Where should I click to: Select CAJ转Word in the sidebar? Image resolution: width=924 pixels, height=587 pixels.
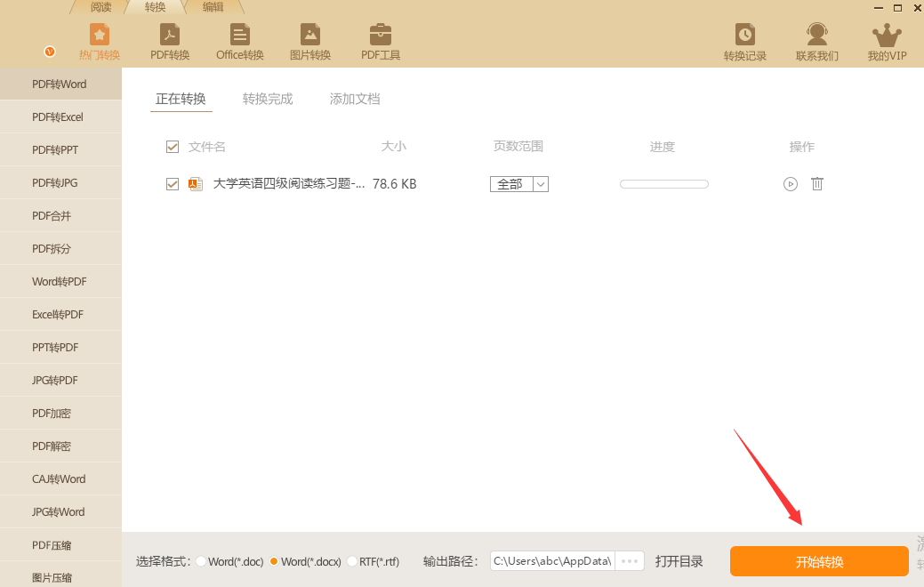[60, 479]
